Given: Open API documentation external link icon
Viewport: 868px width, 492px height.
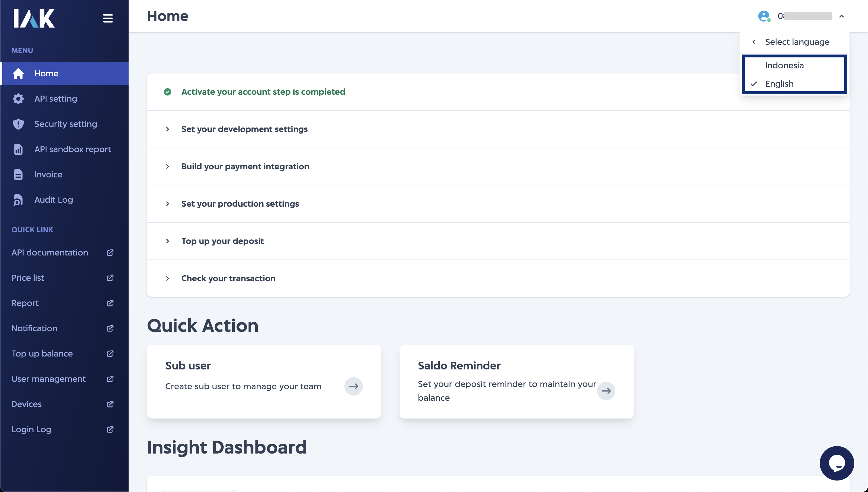Looking at the screenshot, I should point(110,253).
